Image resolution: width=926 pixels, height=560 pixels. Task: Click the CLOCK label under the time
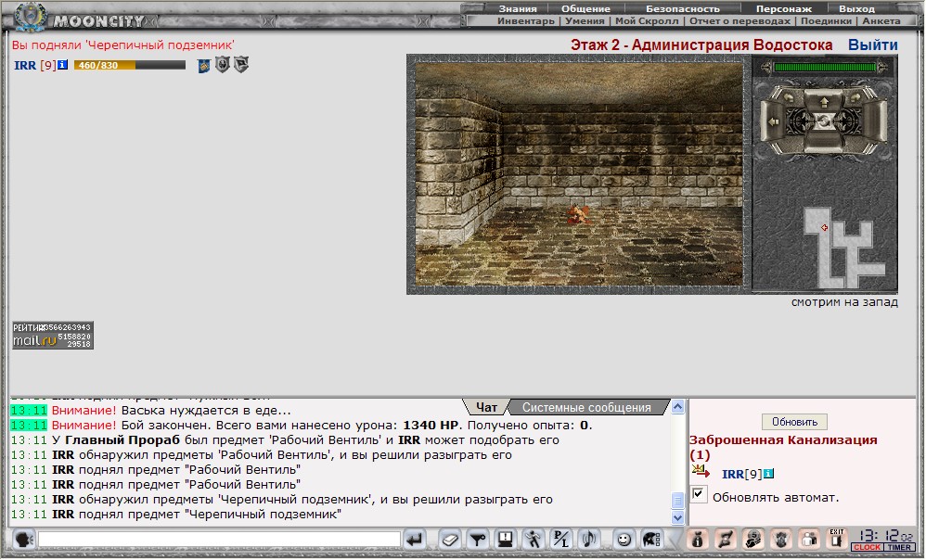[867, 547]
